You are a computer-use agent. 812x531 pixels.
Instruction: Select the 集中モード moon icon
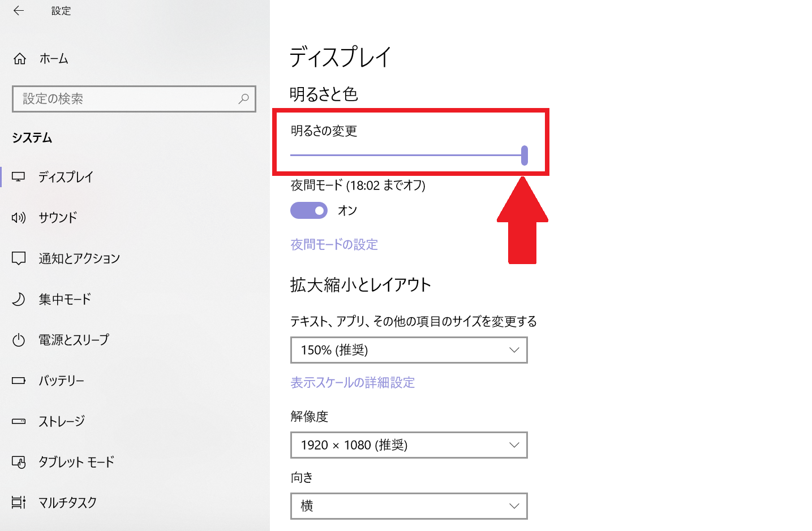[19, 299]
